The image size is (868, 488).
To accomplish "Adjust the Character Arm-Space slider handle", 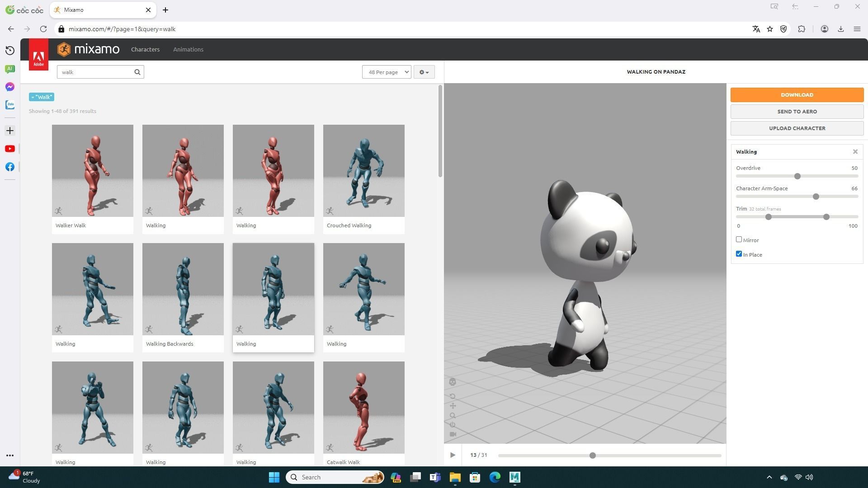I will pyautogui.click(x=816, y=197).
